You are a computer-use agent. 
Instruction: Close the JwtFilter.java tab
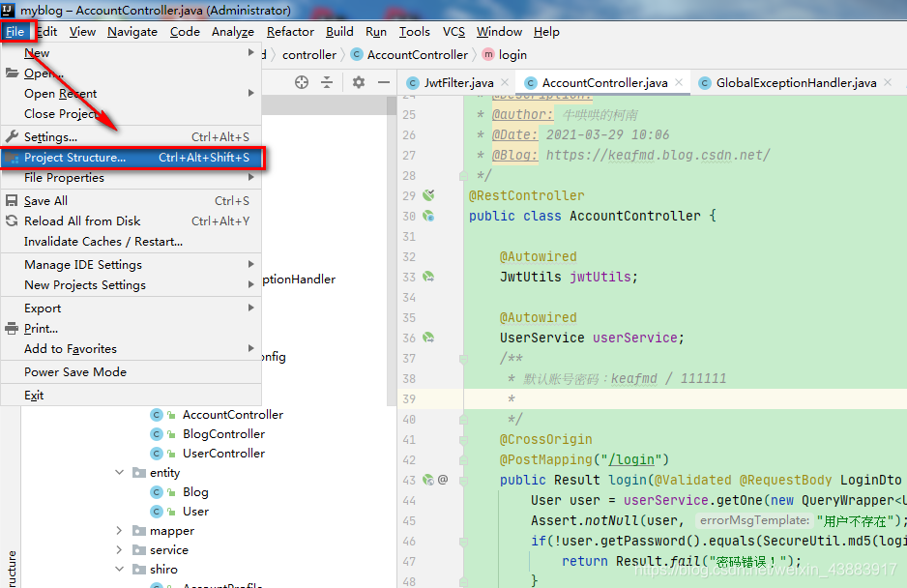tap(505, 83)
